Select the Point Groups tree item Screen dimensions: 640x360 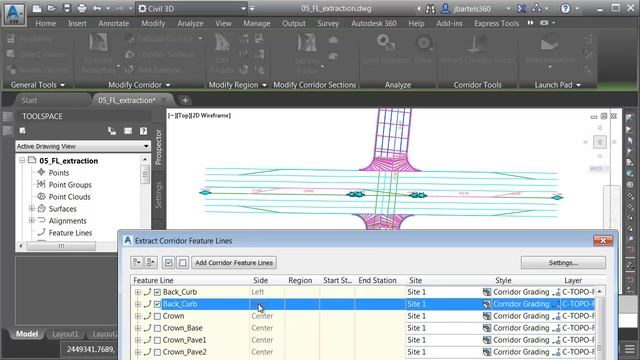[70, 184]
